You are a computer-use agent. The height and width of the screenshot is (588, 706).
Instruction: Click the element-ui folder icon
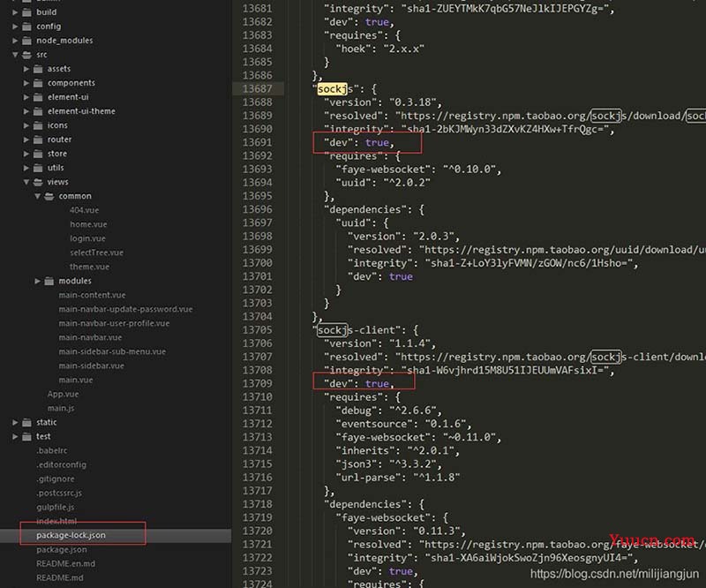(x=38, y=97)
